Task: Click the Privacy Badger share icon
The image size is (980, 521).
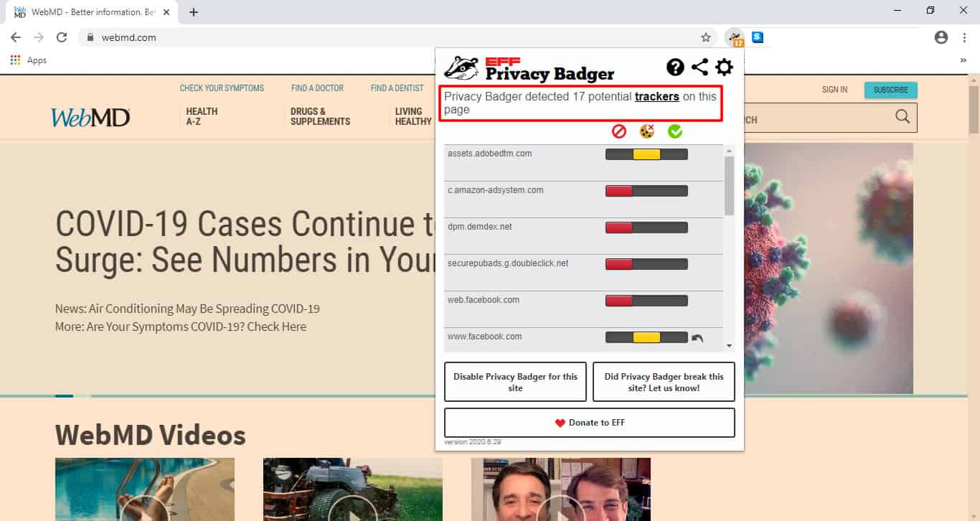Action: tap(699, 67)
